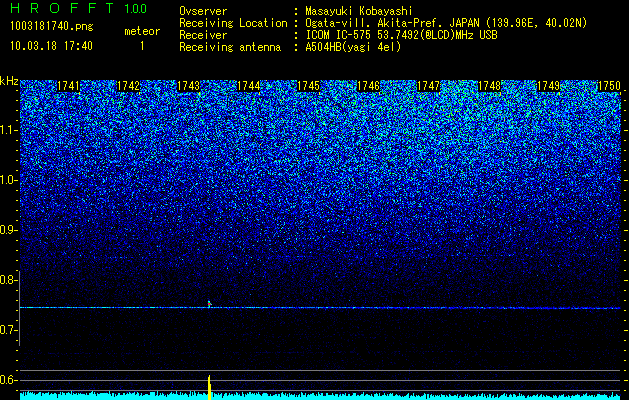The image size is (629, 400).
Task: Click the 'Receiving antenna' field label
Action: coord(230,47)
